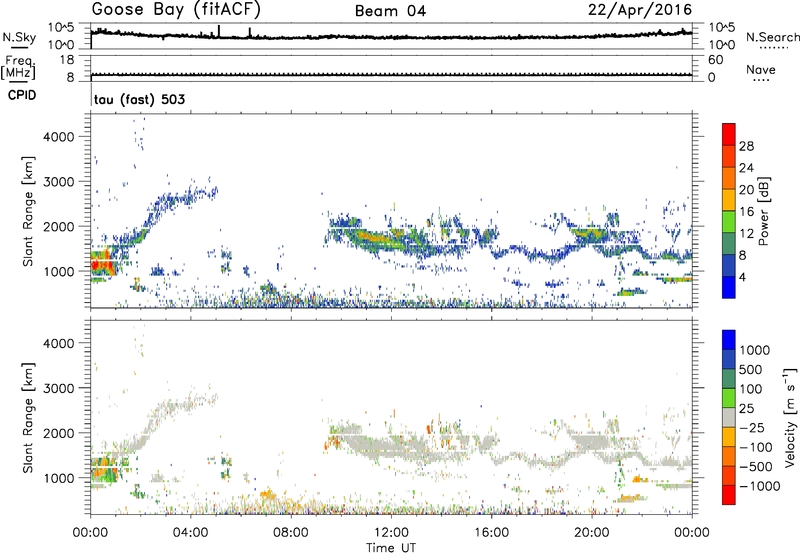Click the power panel 'Slant Range [km]' label
Screen dimensions: 800x554
[x=28, y=211]
